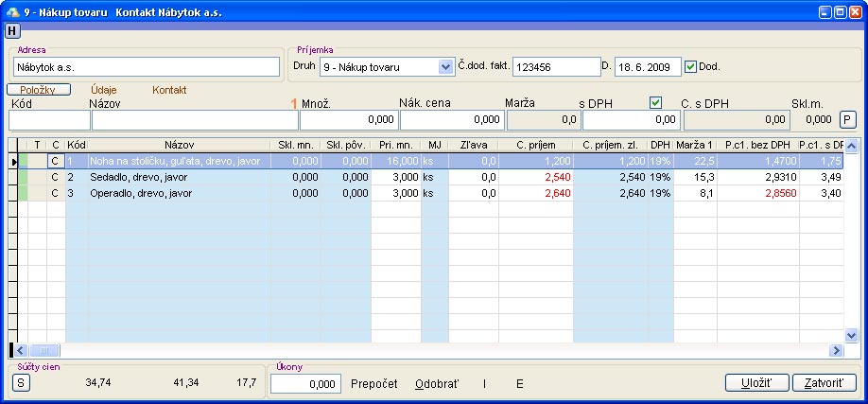868x404 pixels.
Task: Open the Druh dropdown list
Action: [446, 67]
